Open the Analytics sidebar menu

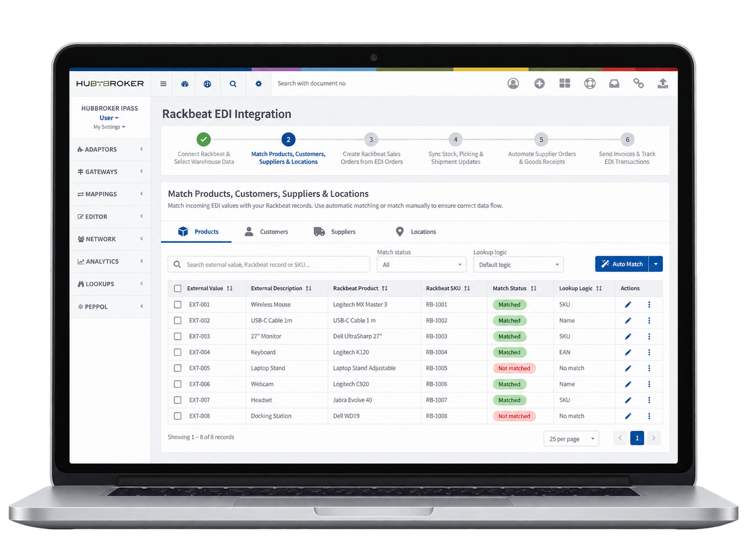(110, 261)
